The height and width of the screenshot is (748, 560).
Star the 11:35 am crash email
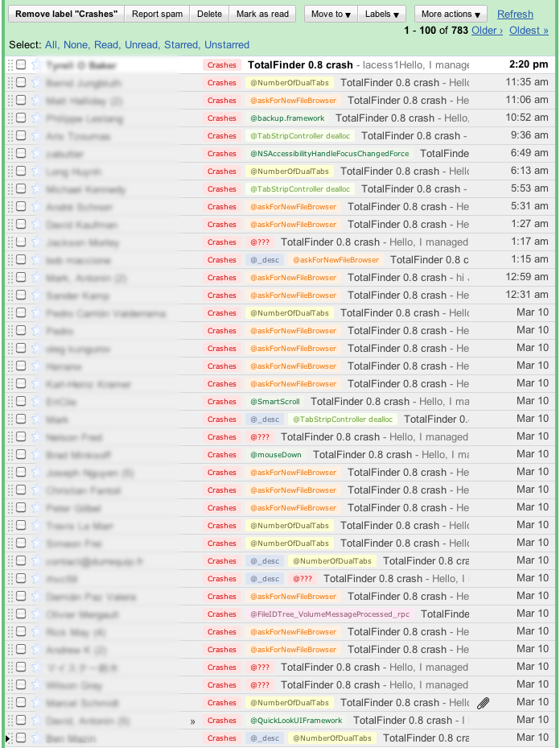tap(35, 83)
